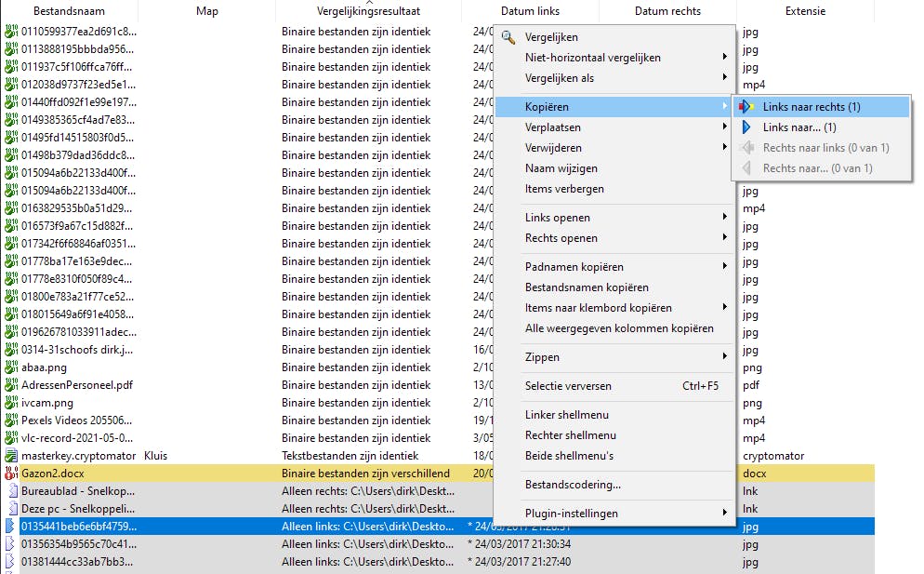Open Beide shellmenu's

point(615,456)
